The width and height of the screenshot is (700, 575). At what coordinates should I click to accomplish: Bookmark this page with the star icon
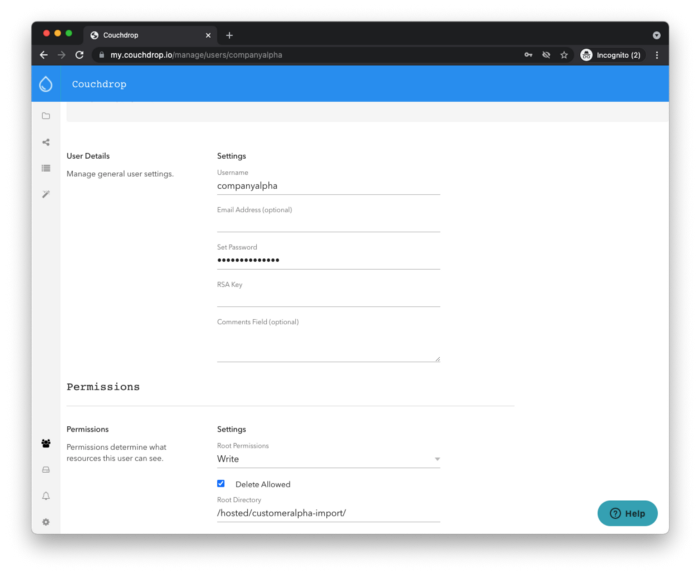pos(564,55)
